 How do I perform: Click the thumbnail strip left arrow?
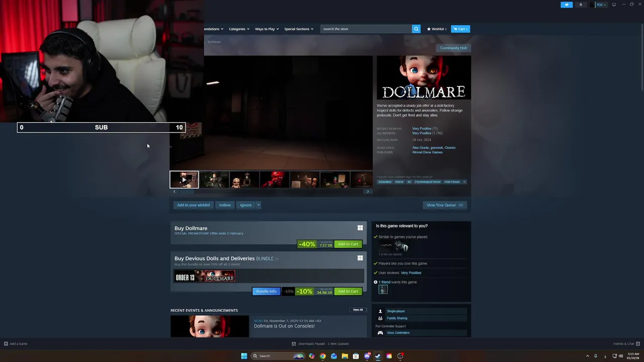tap(175, 192)
